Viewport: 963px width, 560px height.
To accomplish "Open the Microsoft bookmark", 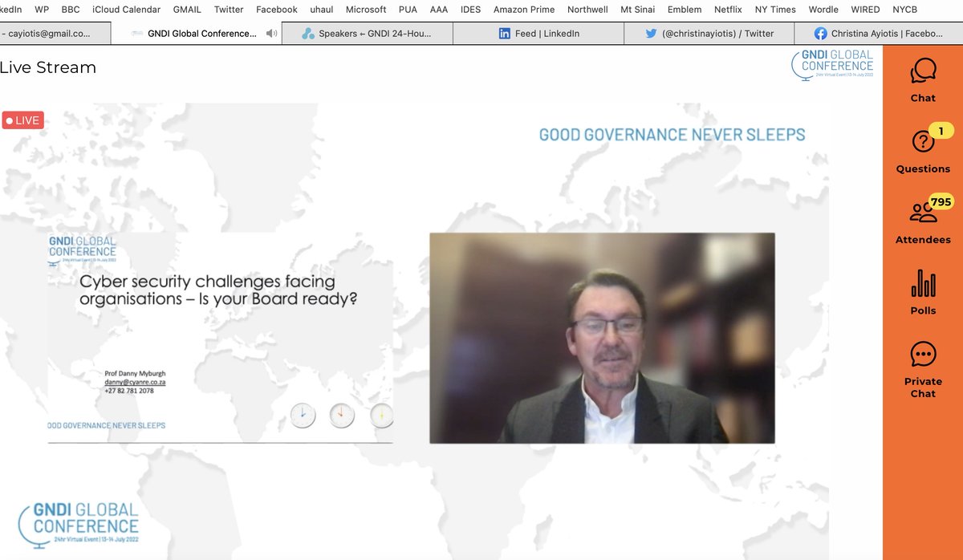I will 365,10.
